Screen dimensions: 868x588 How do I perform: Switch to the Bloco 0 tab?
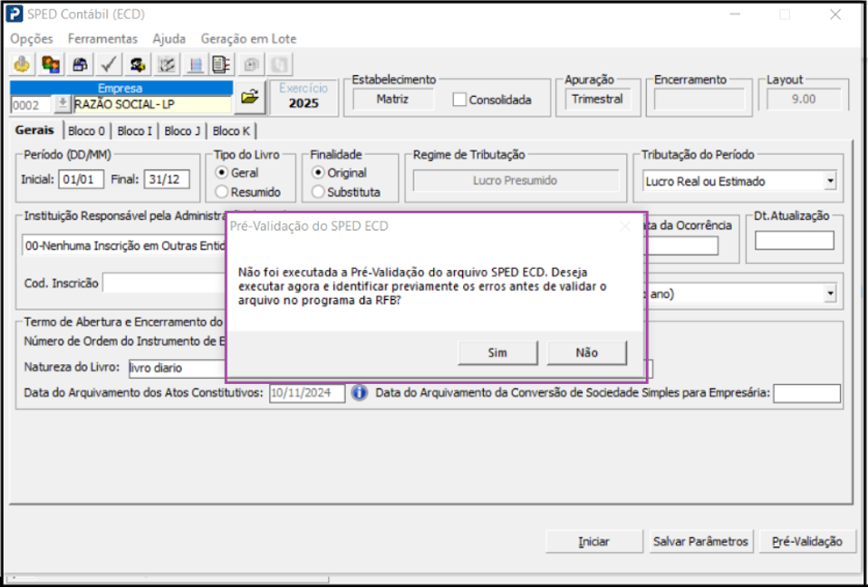(86, 131)
